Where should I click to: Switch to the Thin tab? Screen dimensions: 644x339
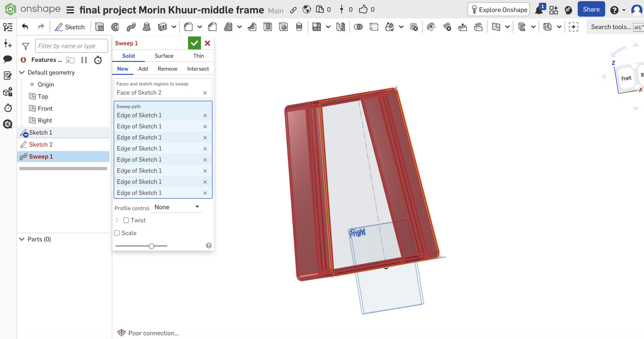point(198,56)
